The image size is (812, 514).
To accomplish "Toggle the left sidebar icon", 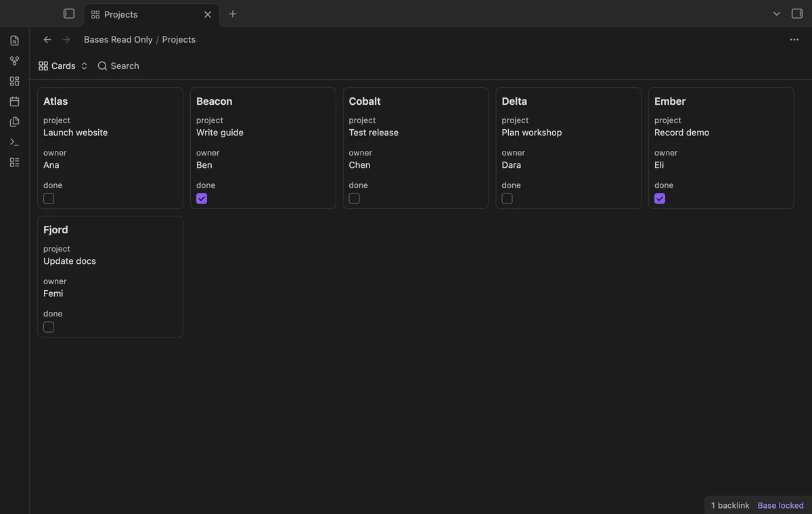I will pos(69,14).
